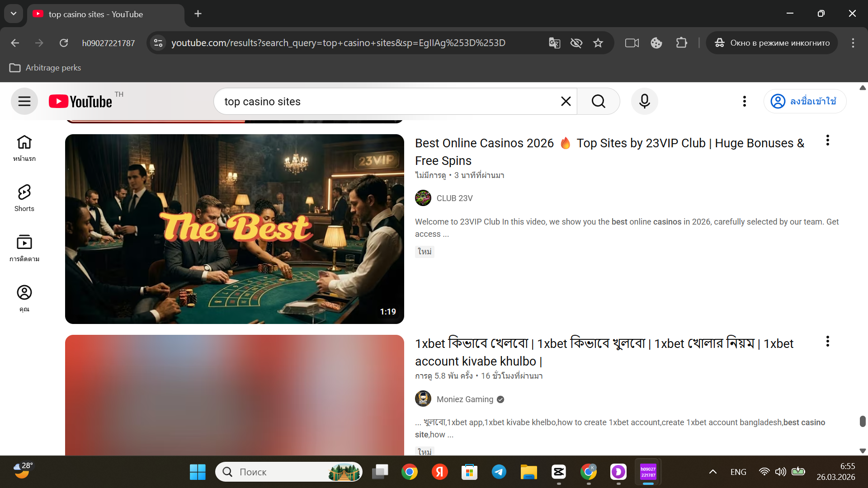Screen dimensions: 868x488
Task: Click the h09027221787 profile label
Action: click(108, 43)
